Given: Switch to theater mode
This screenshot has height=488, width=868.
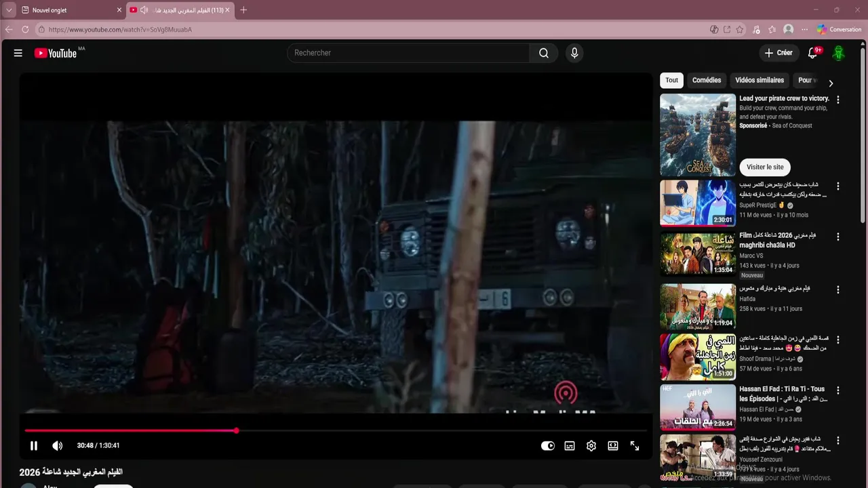Looking at the screenshot, I should [613, 445].
